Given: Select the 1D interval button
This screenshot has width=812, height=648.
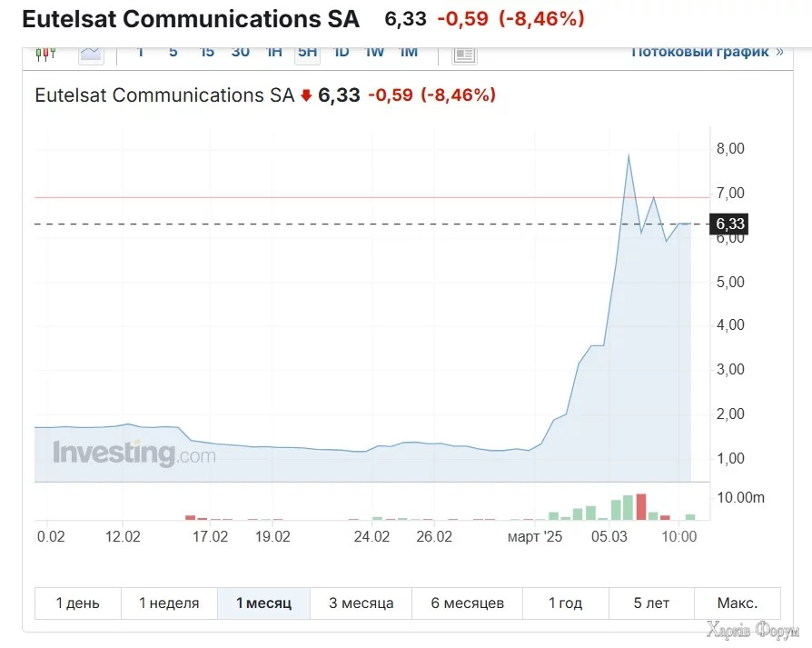Looking at the screenshot, I should tap(341, 52).
